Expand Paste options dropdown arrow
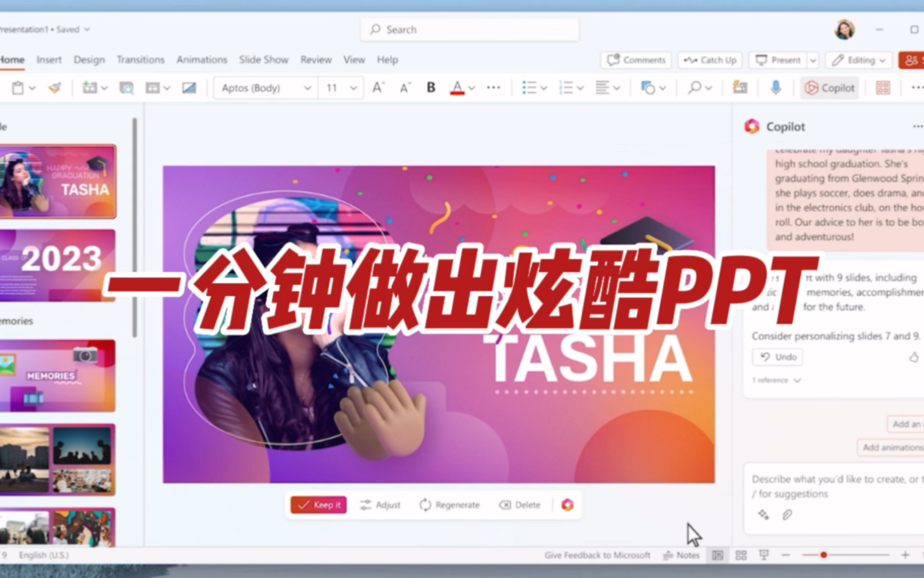The height and width of the screenshot is (578, 924). point(32,88)
